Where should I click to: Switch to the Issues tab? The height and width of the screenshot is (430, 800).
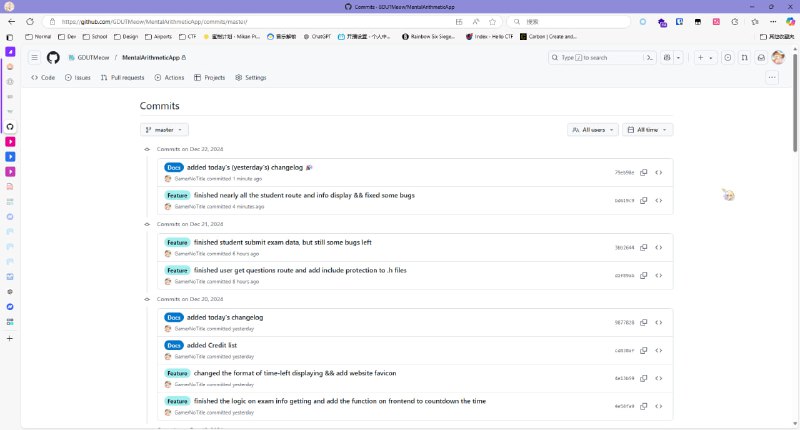pos(78,77)
